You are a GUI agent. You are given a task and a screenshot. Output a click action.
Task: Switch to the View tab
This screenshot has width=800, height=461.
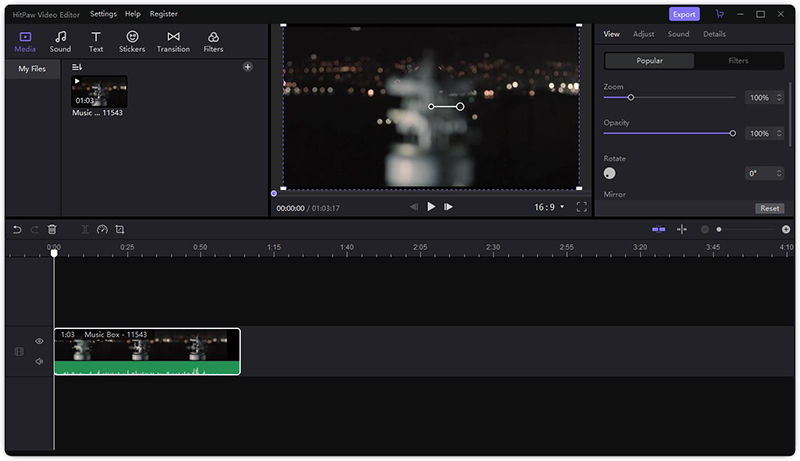coord(611,34)
